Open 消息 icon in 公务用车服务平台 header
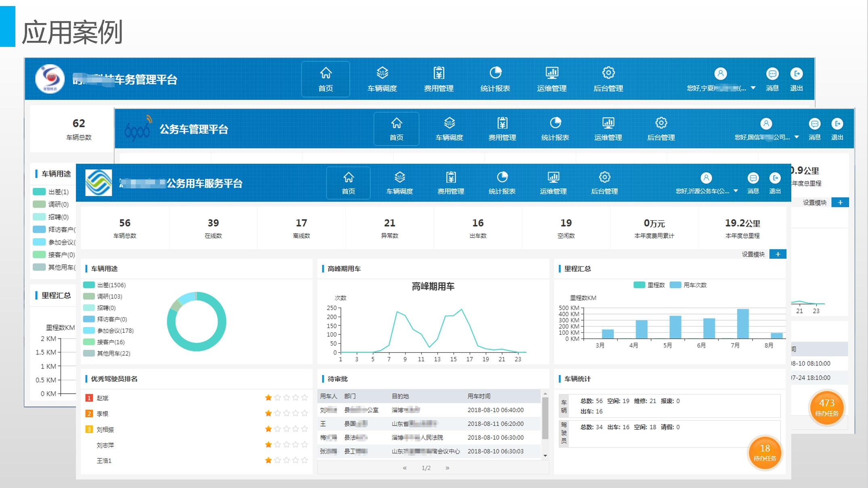 click(753, 178)
